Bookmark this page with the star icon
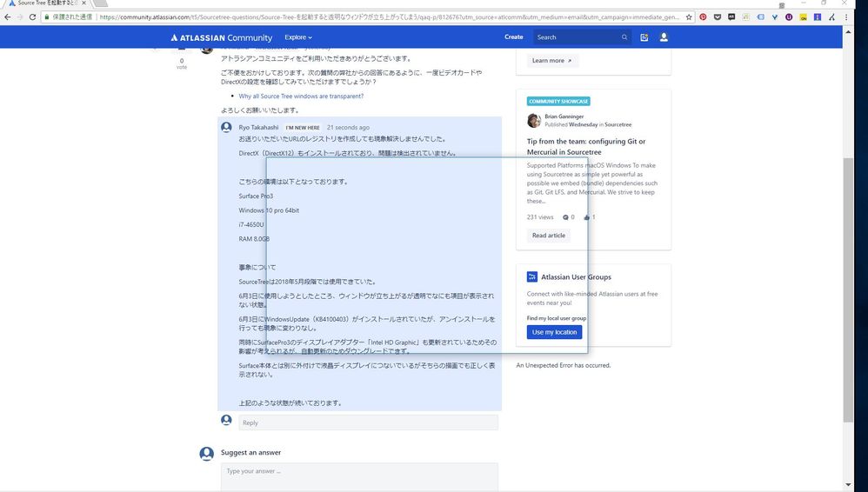Image resolution: width=868 pixels, height=492 pixels. click(689, 17)
